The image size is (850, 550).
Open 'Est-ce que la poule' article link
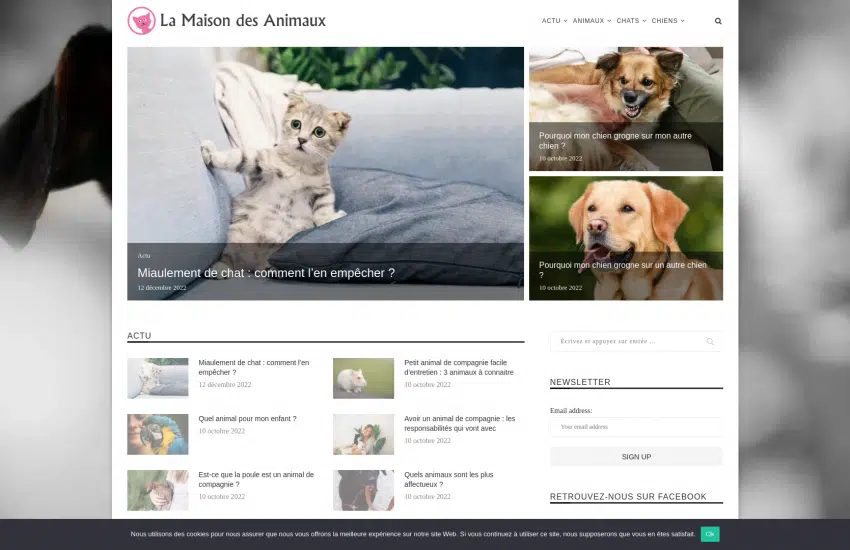(255, 479)
